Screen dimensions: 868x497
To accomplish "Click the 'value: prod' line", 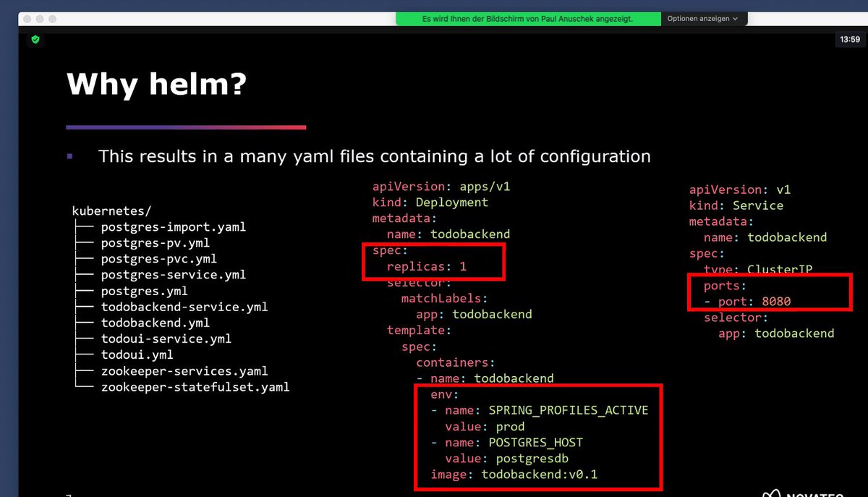I will pos(485,426).
